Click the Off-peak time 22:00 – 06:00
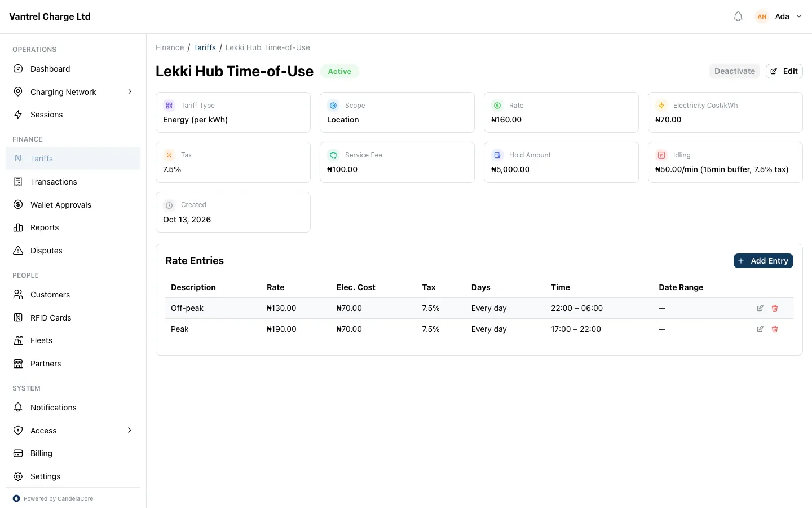This screenshot has height=508, width=812. [577, 308]
